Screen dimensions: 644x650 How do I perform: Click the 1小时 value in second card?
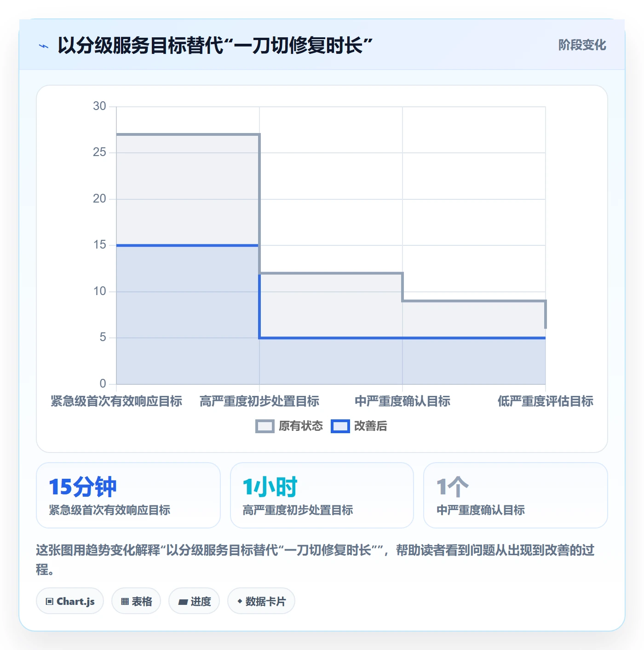pos(270,487)
